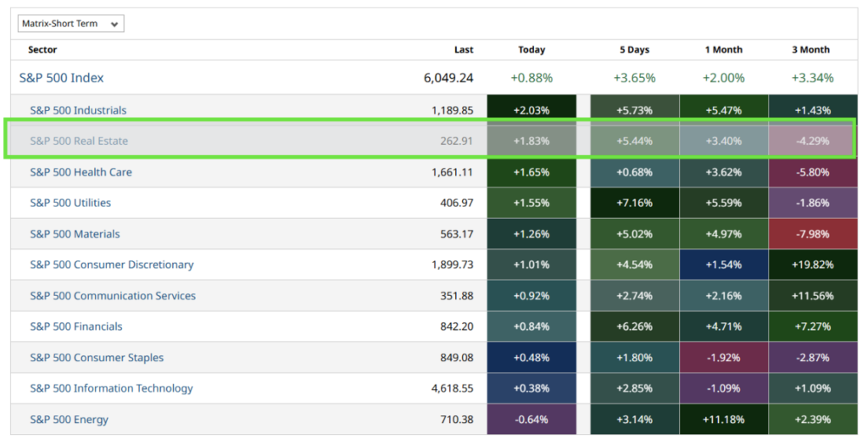The width and height of the screenshot is (868, 446).
Task: Select the Consumer Discretionary 3 Month cell +19.82%
Action: 813,265
